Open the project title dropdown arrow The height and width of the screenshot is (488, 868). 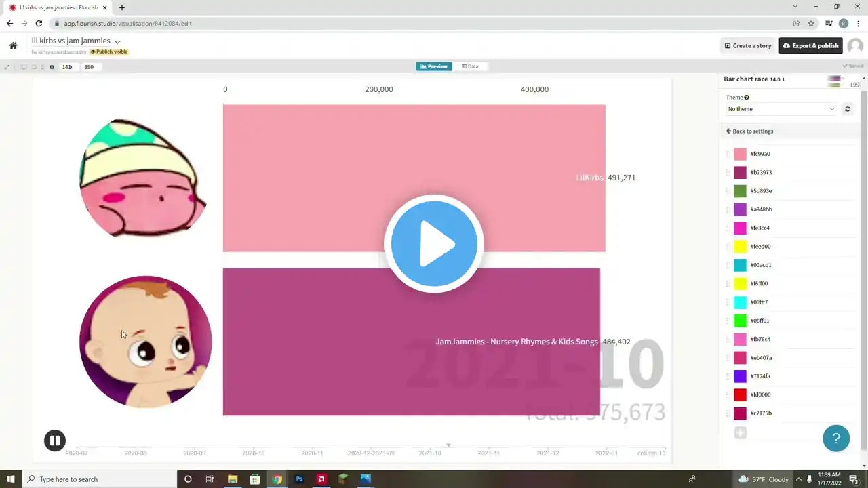pos(117,42)
